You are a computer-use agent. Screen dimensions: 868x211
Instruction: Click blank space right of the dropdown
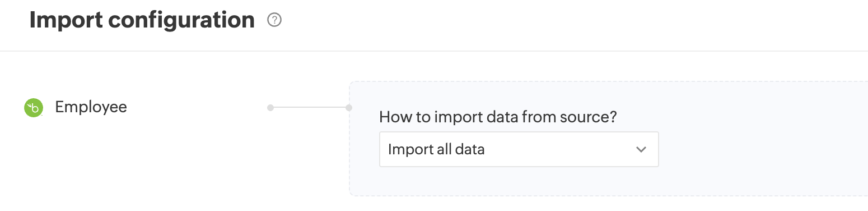pyautogui.click(x=762, y=149)
